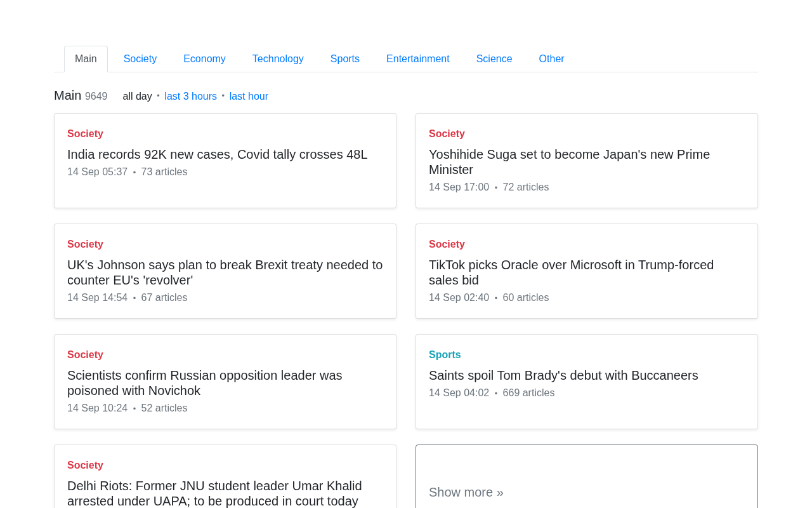
Task: Select the Technology tab
Action: (278, 59)
